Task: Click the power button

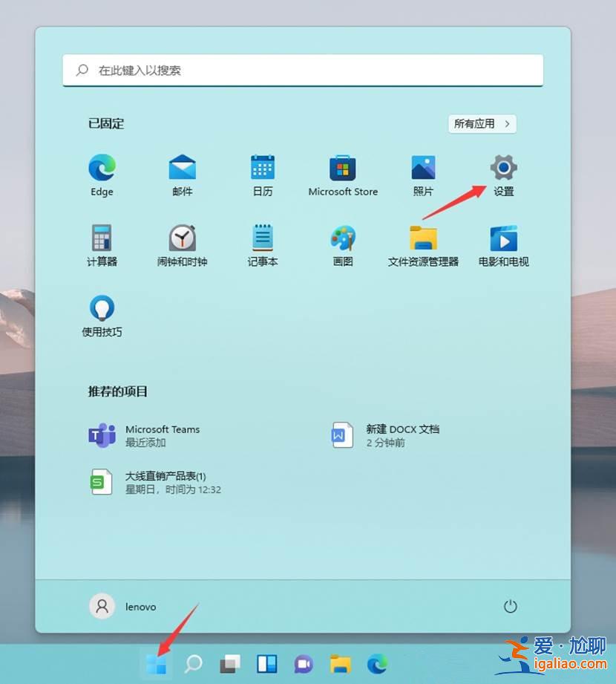Action: click(x=510, y=606)
